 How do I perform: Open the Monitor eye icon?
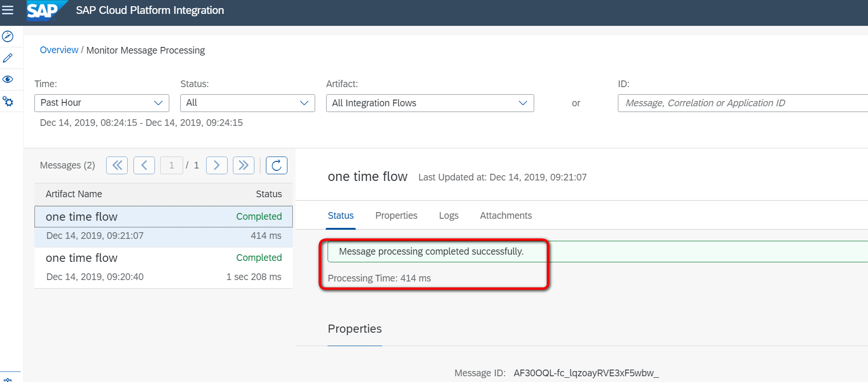[x=8, y=79]
